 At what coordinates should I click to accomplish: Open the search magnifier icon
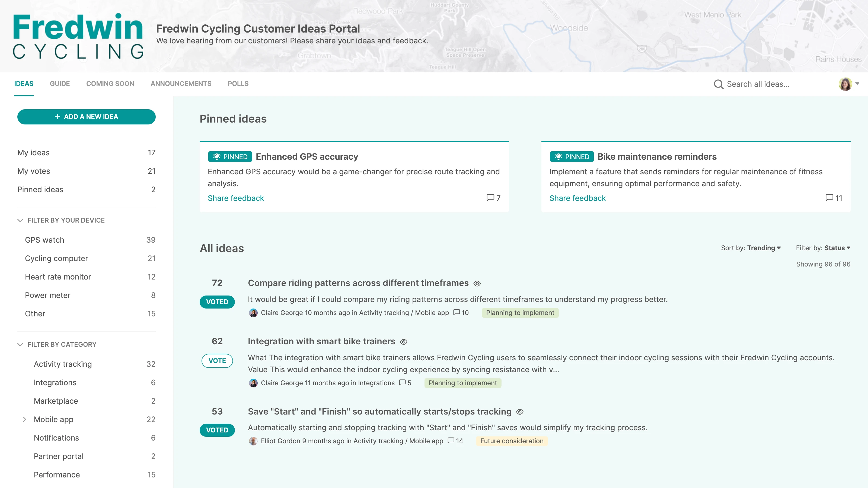tap(719, 84)
